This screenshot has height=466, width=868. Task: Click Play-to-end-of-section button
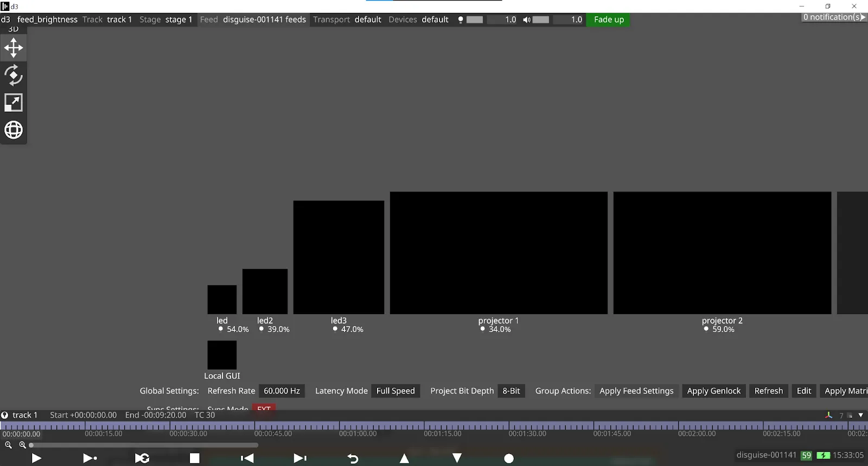point(90,458)
